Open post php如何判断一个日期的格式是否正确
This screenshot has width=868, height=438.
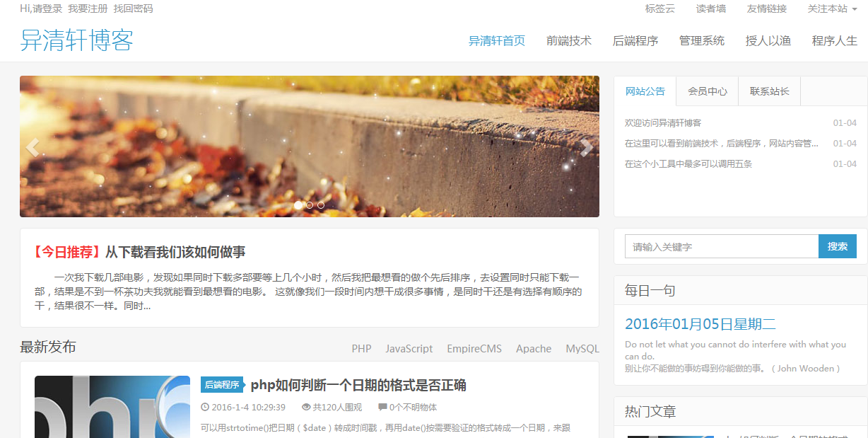[358, 386]
